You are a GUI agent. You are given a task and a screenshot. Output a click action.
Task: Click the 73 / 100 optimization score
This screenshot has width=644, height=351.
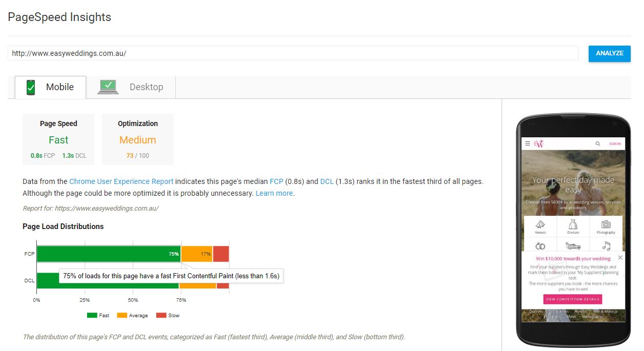click(x=138, y=156)
